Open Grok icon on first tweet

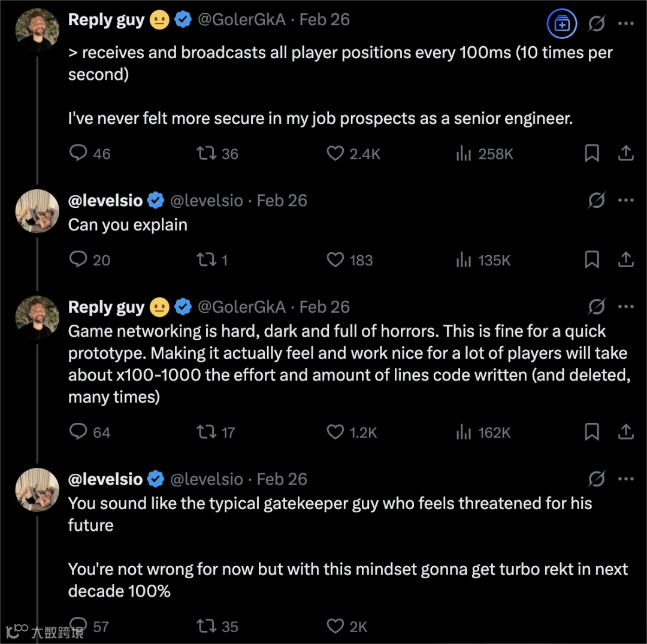point(597,24)
